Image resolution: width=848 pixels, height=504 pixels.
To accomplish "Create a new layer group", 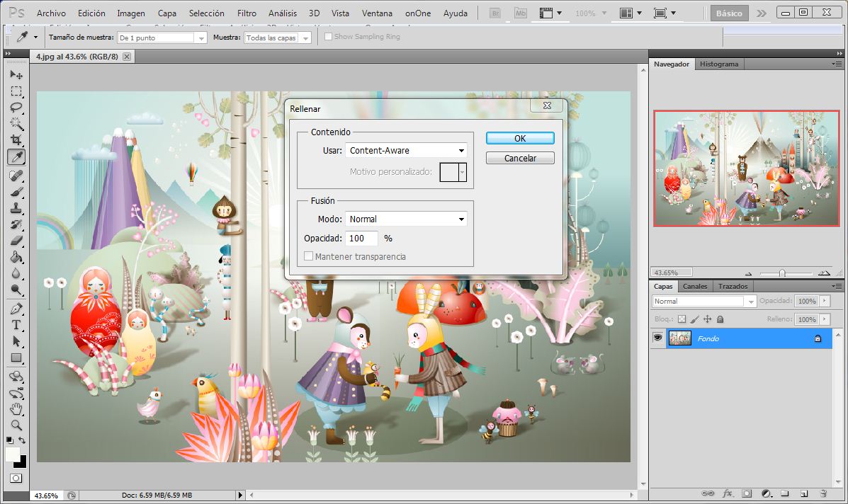I will (785, 493).
